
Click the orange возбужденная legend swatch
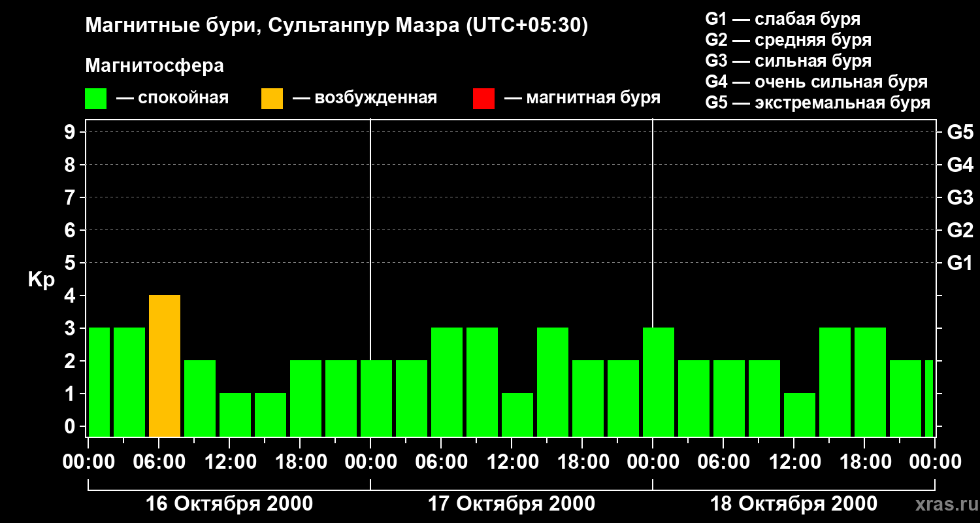272,98
